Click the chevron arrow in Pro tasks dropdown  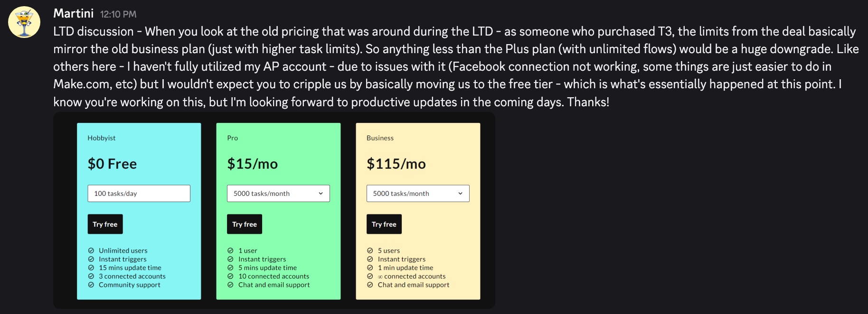click(321, 194)
